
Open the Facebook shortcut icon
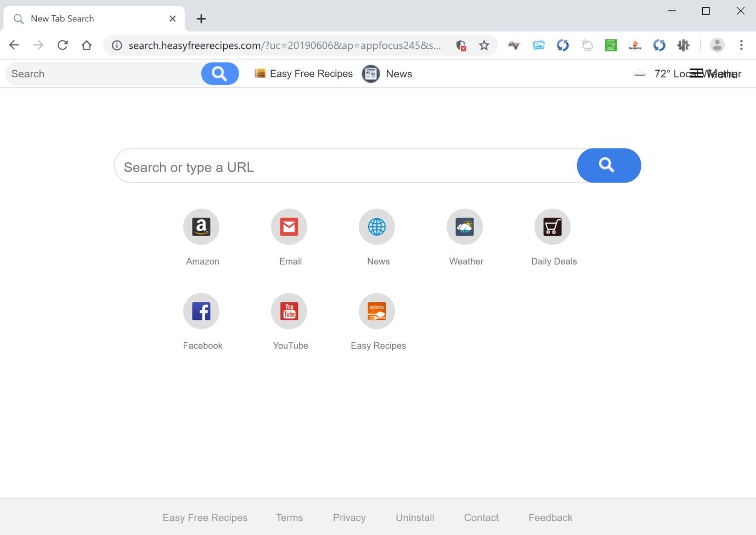[201, 311]
